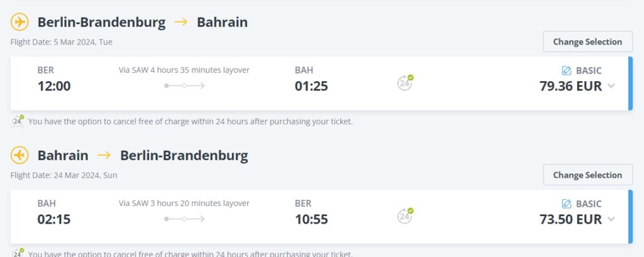Change Selection for the Berlin to Bahrain flight

[587, 41]
